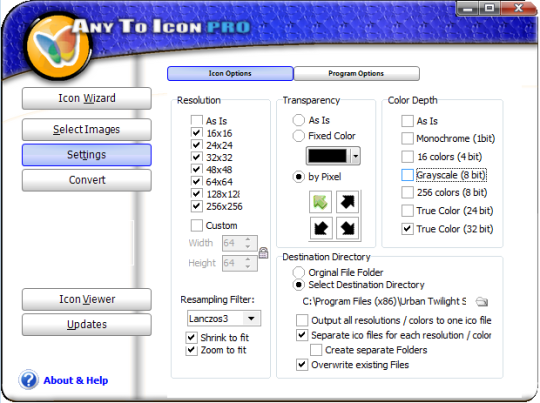Decrease Width with spinner down arrow
The width and height of the screenshot is (540, 403).
tap(248, 247)
